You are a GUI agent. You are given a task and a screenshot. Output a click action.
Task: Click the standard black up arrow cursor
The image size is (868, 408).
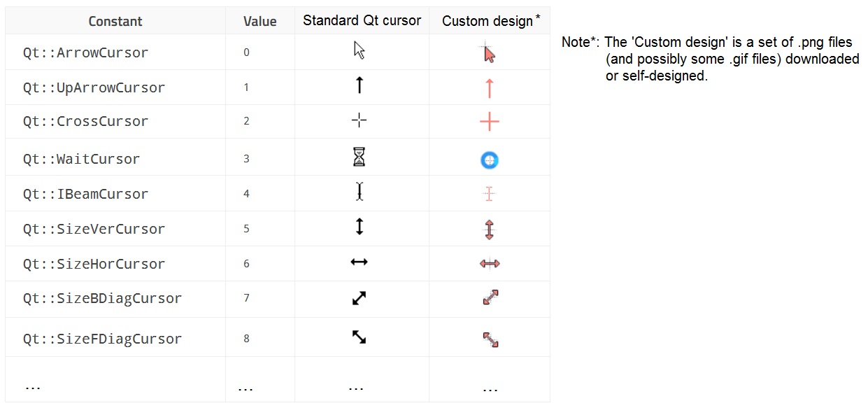click(359, 85)
